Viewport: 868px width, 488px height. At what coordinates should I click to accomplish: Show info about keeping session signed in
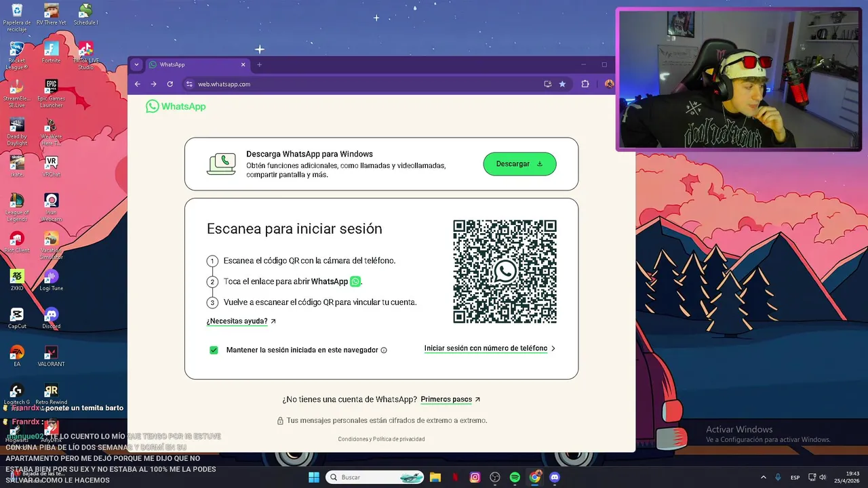coord(384,350)
